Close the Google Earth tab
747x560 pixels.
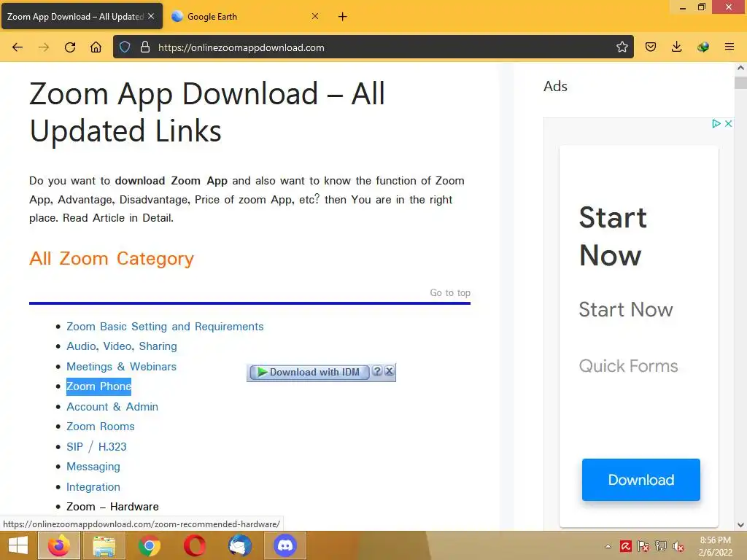[x=315, y=16]
